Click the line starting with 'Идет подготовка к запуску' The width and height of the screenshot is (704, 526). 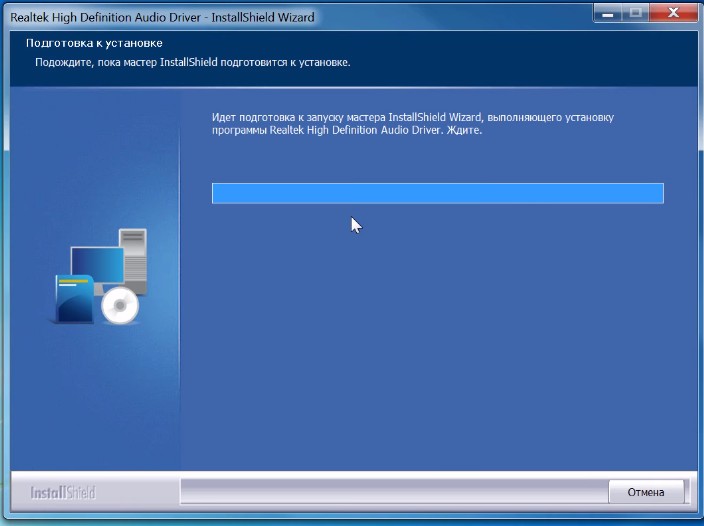click(413, 118)
